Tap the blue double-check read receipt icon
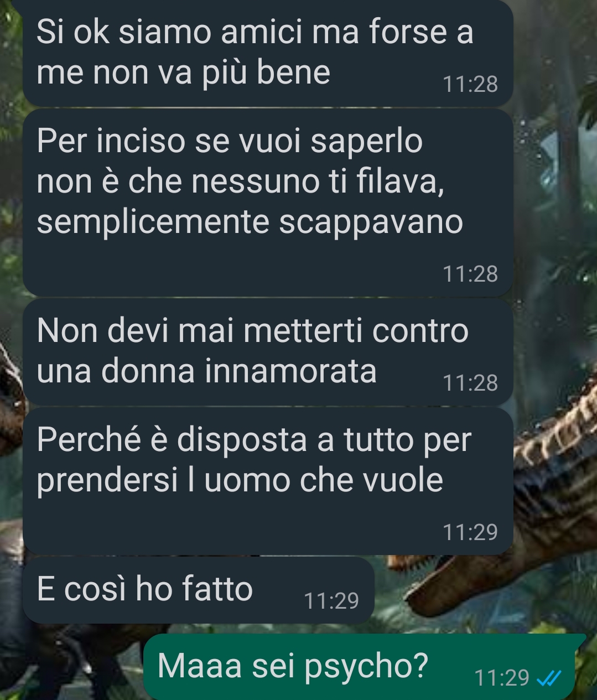This screenshot has height=700, width=597. (549, 677)
